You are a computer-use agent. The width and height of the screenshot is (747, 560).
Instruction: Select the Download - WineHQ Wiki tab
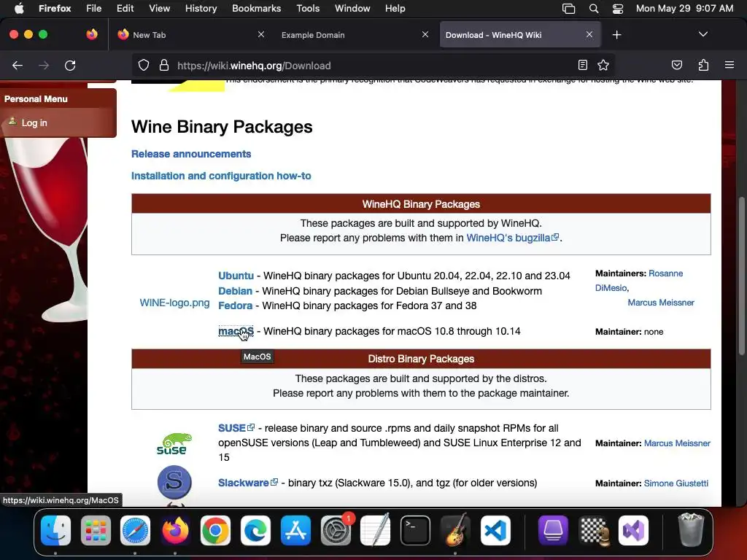coord(519,35)
